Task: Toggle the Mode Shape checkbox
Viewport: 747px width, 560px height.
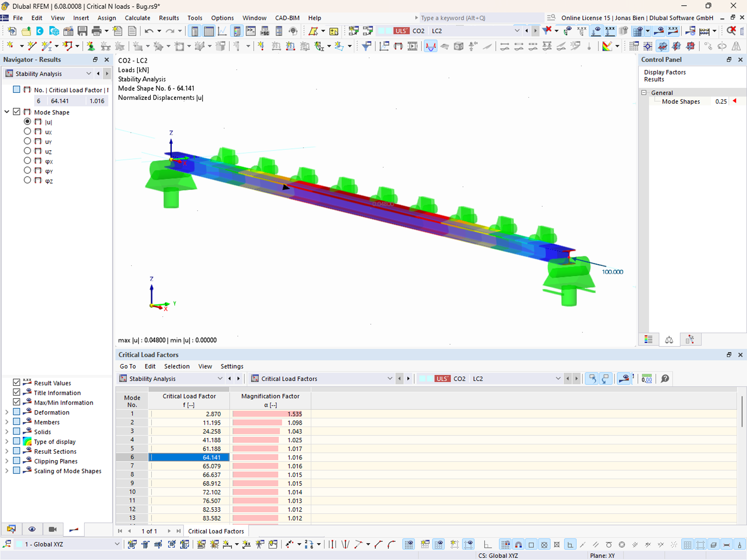Action: pos(17,112)
